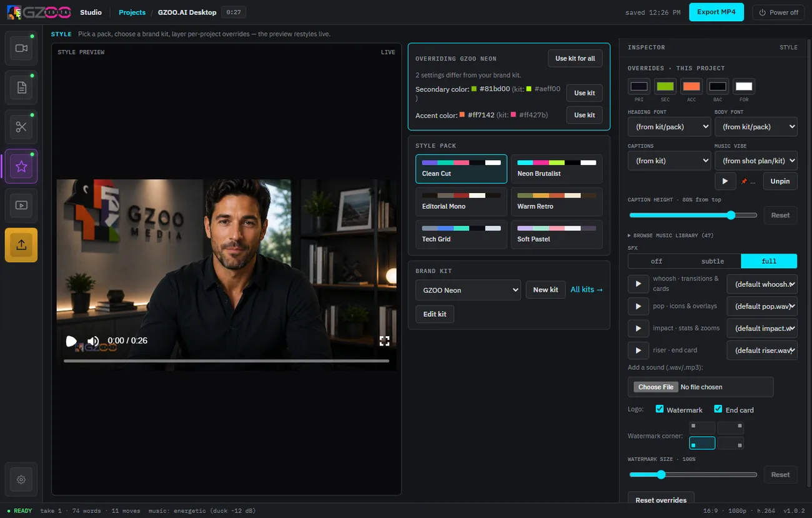Select the Clean Cut style pack

tap(461, 169)
